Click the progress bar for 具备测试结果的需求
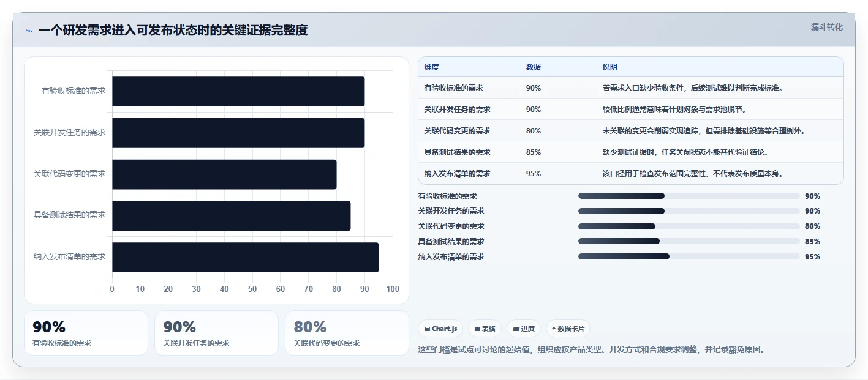This screenshot has height=380, width=868. click(689, 242)
